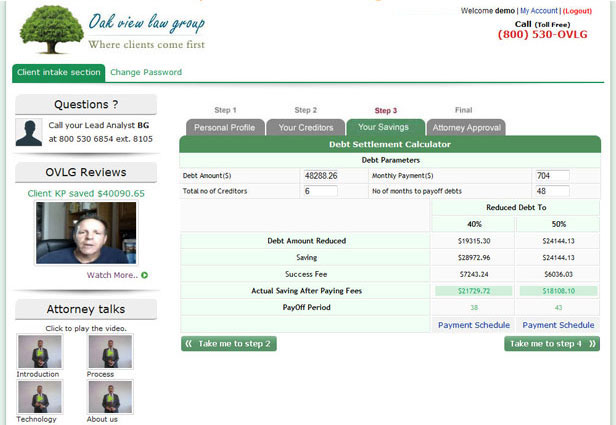This screenshot has height=425, width=616.
Task: Click the Take me to step 2 button
Action: (229, 344)
